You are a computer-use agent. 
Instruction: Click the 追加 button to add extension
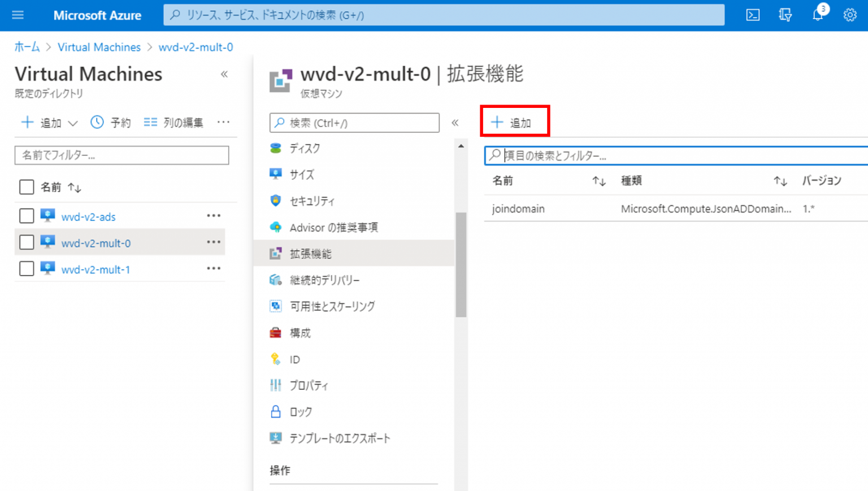coord(514,121)
